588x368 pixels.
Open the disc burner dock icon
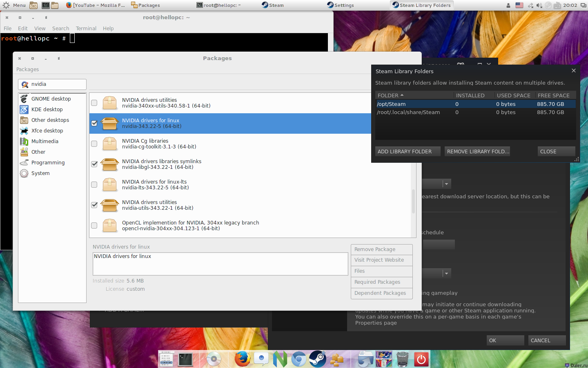(214, 359)
